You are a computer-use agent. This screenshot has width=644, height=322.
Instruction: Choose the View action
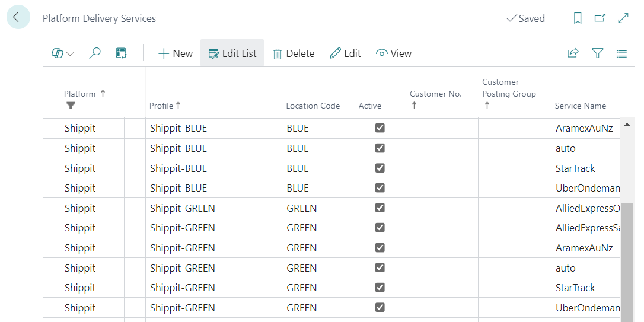click(393, 53)
